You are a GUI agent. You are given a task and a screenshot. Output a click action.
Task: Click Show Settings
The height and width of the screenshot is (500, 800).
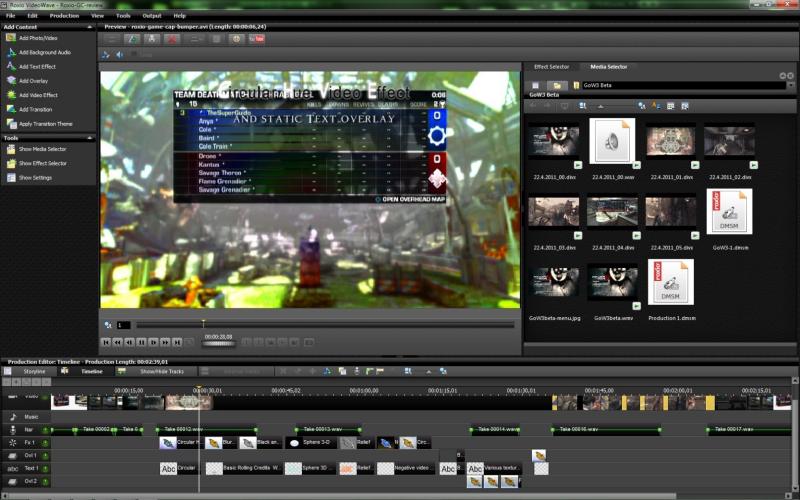click(x=29, y=178)
